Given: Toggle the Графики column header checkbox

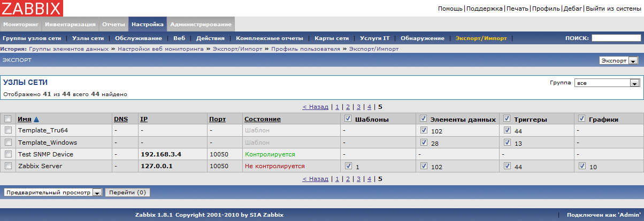Looking at the screenshot, I should point(582,119).
